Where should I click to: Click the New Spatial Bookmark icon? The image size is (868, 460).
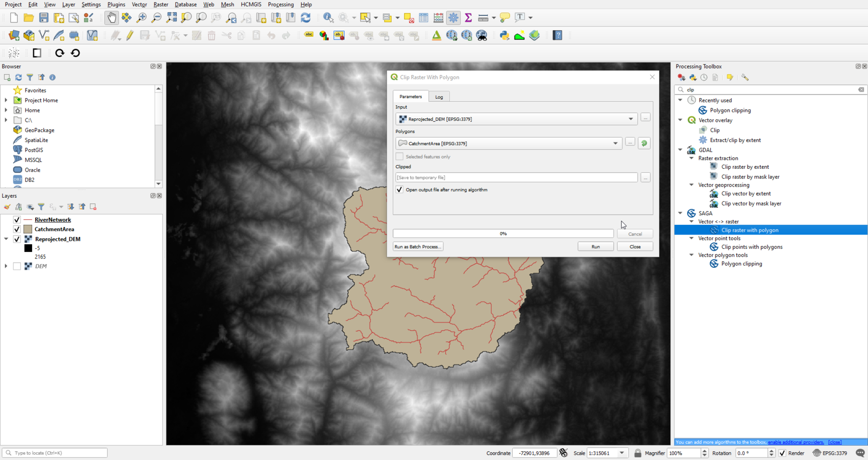[x=276, y=17]
